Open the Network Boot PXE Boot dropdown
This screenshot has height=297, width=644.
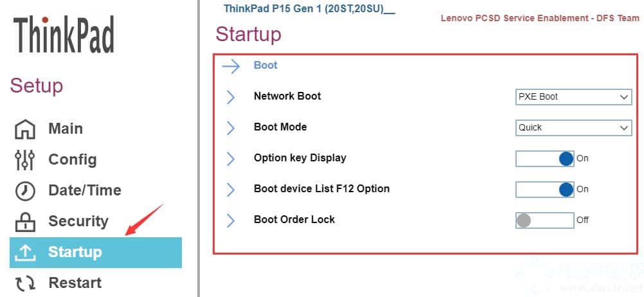point(573,96)
